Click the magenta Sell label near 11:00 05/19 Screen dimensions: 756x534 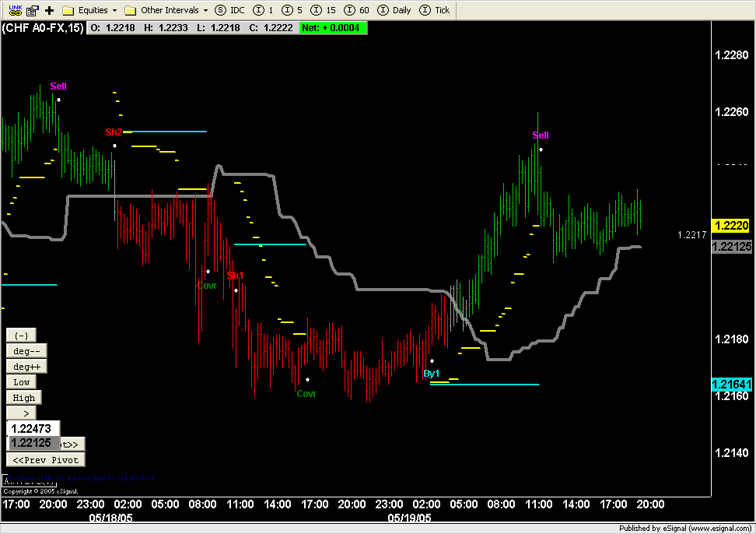[x=541, y=135]
